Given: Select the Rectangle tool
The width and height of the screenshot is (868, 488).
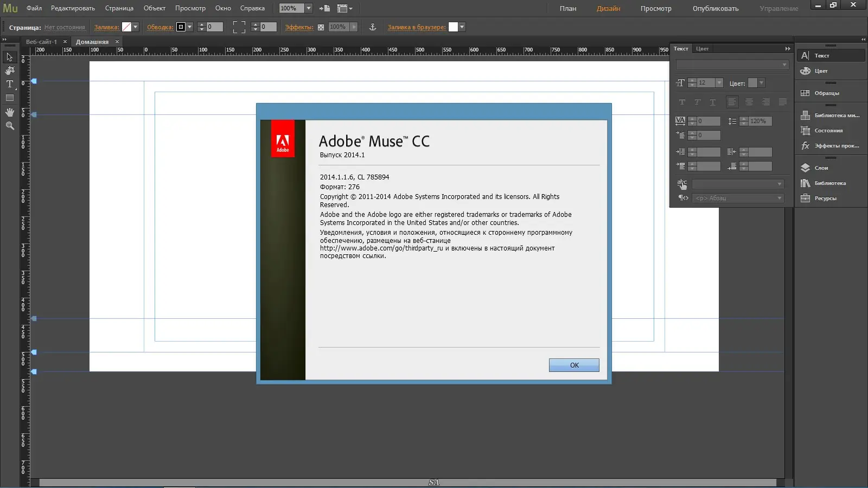Looking at the screenshot, I should 9,98.
